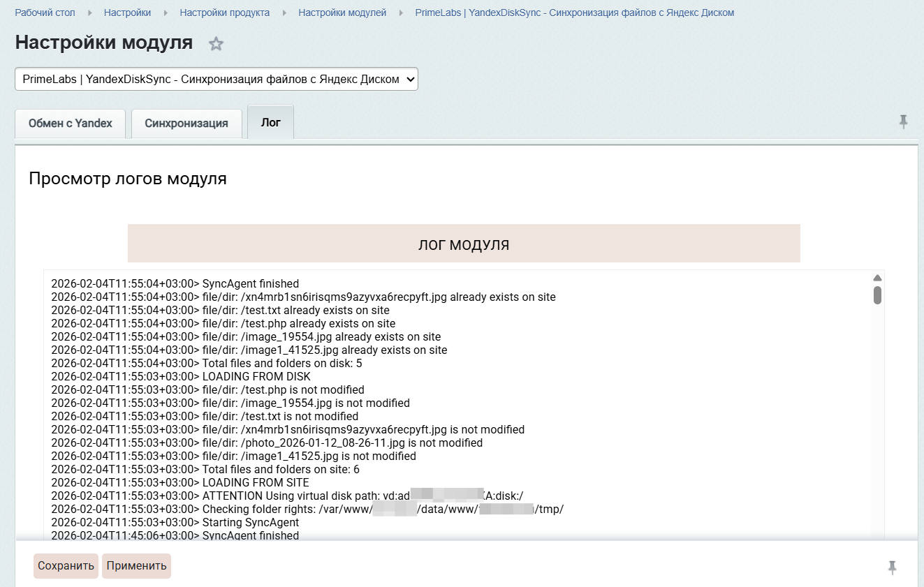Expand breadcrumb arrow after Рабочий стол
The width and height of the screenshot is (924, 587).
pyautogui.click(x=89, y=13)
